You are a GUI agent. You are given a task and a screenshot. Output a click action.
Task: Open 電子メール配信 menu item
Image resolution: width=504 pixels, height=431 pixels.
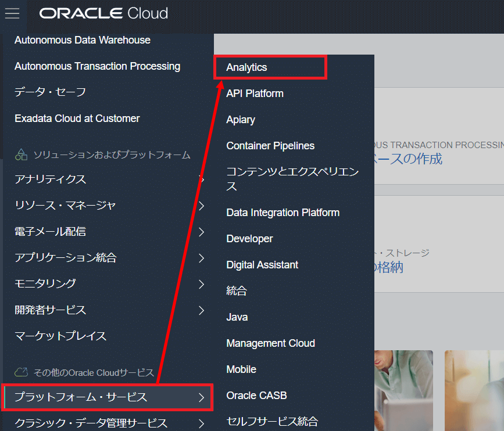50,232
